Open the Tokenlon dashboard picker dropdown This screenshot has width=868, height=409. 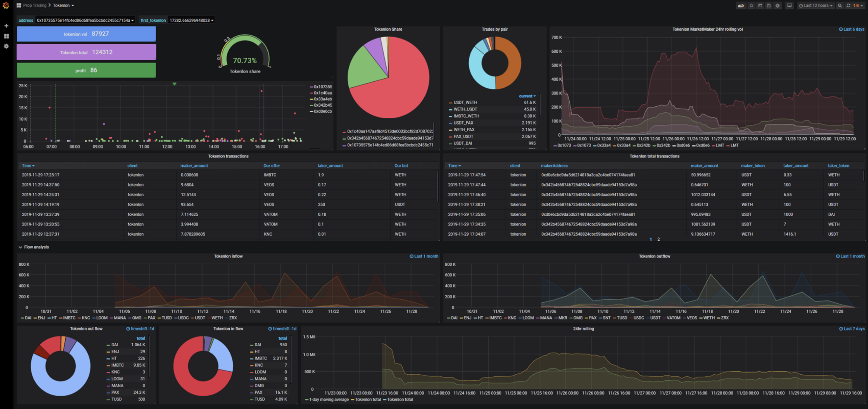coord(63,5)
